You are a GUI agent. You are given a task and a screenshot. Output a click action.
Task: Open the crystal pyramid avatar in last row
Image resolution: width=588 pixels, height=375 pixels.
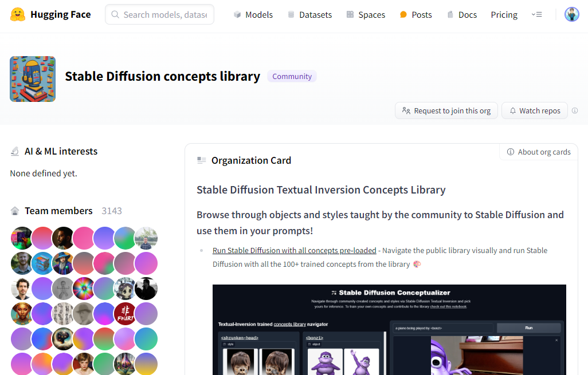click(x=125, y=364)
